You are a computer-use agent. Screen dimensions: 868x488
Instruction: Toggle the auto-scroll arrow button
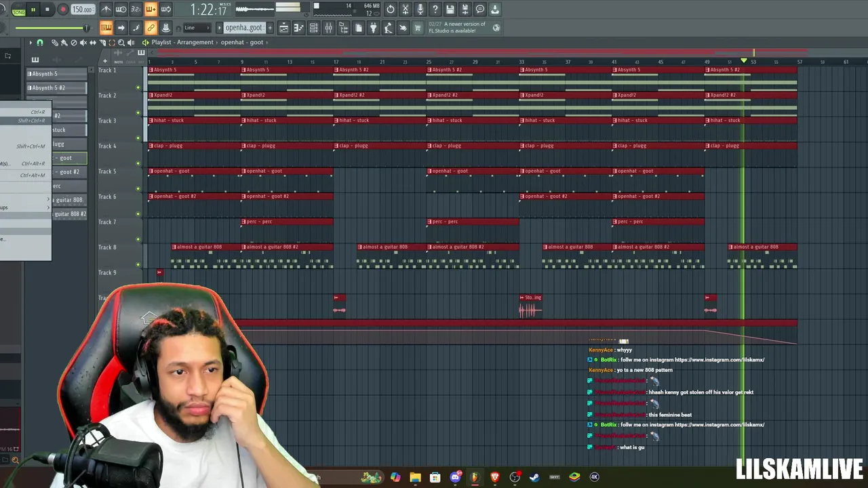pos(121,28)
